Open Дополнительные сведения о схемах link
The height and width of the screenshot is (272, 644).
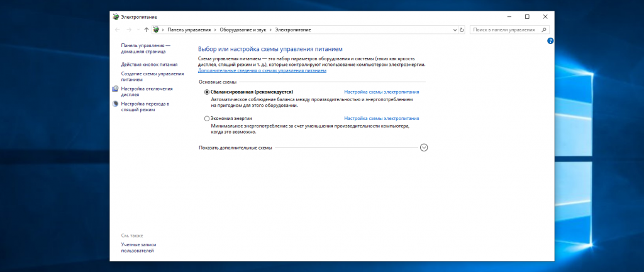tap(262, 70)
